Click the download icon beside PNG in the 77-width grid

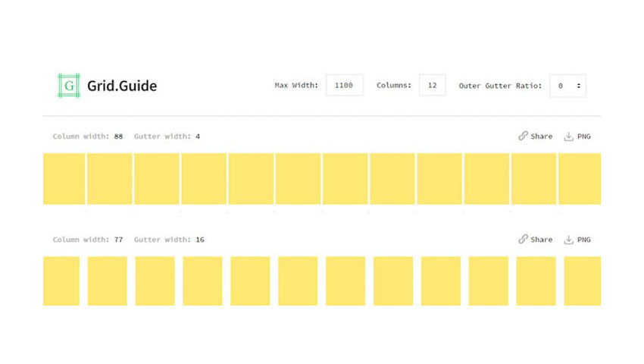[568, 240]
